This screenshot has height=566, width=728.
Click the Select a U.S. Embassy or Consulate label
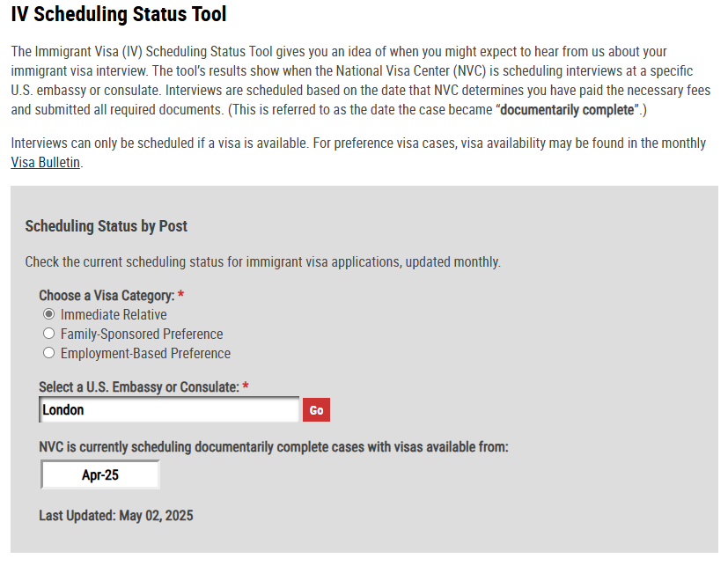tap(139, 386)
